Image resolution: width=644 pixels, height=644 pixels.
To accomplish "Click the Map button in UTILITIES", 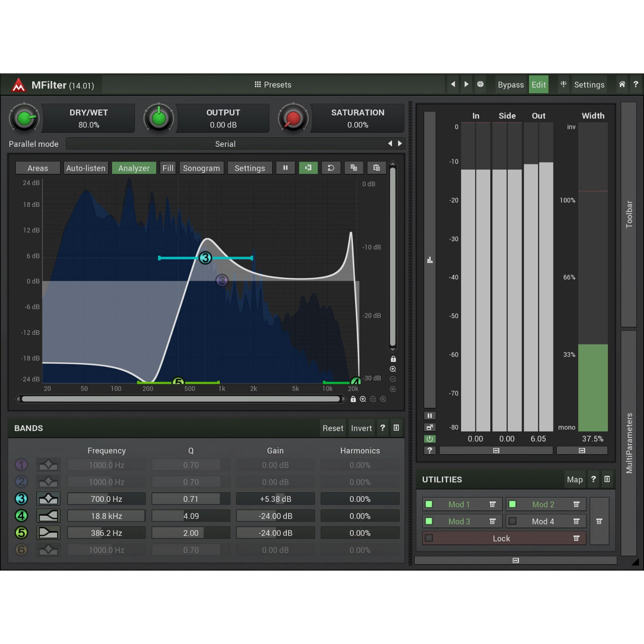I will coord(575,480).
